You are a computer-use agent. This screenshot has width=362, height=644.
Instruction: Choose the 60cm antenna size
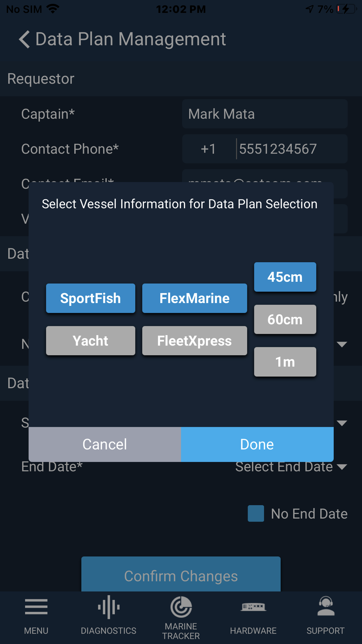(x=285, y=319)
